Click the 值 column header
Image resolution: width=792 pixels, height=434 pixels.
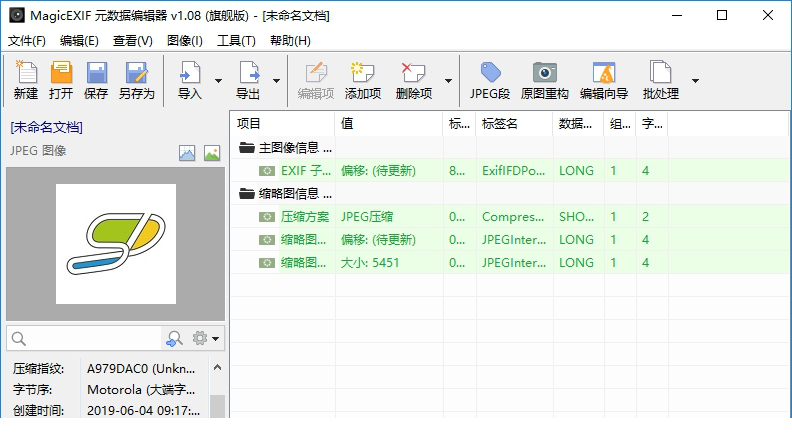(x=388, y=123)
